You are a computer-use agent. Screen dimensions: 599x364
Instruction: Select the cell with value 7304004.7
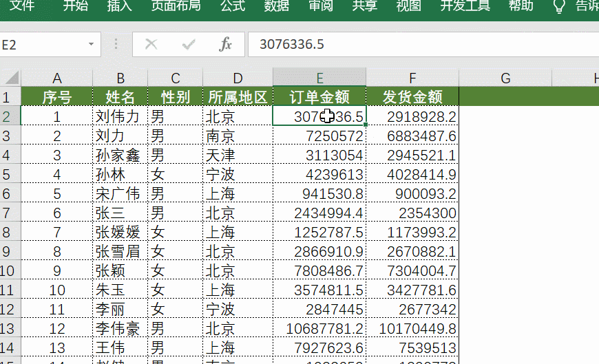click(x=412, y=270)
